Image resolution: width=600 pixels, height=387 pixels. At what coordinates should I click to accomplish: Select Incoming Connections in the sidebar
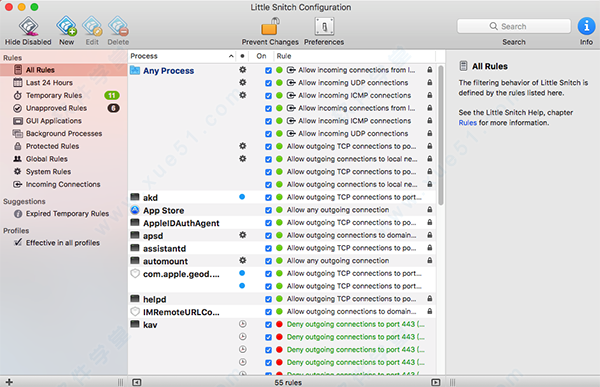click(x=64, y=185)
